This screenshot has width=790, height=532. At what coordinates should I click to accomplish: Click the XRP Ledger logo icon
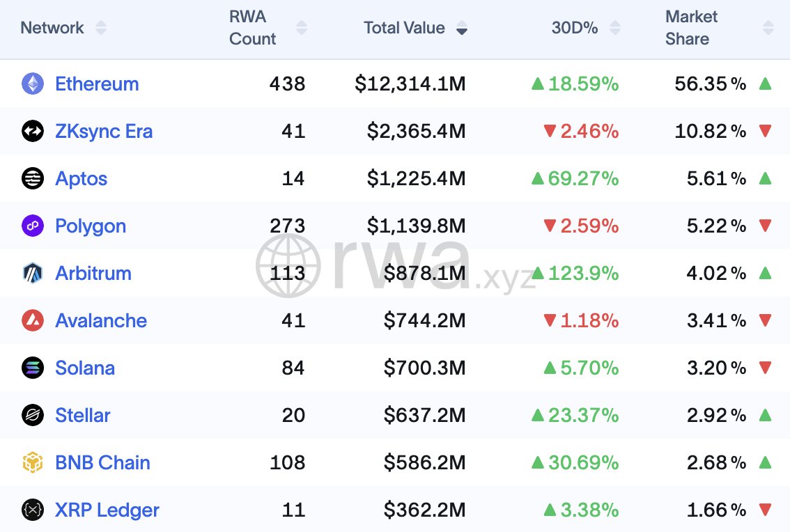pyautogui.click(x=32, y=510)
